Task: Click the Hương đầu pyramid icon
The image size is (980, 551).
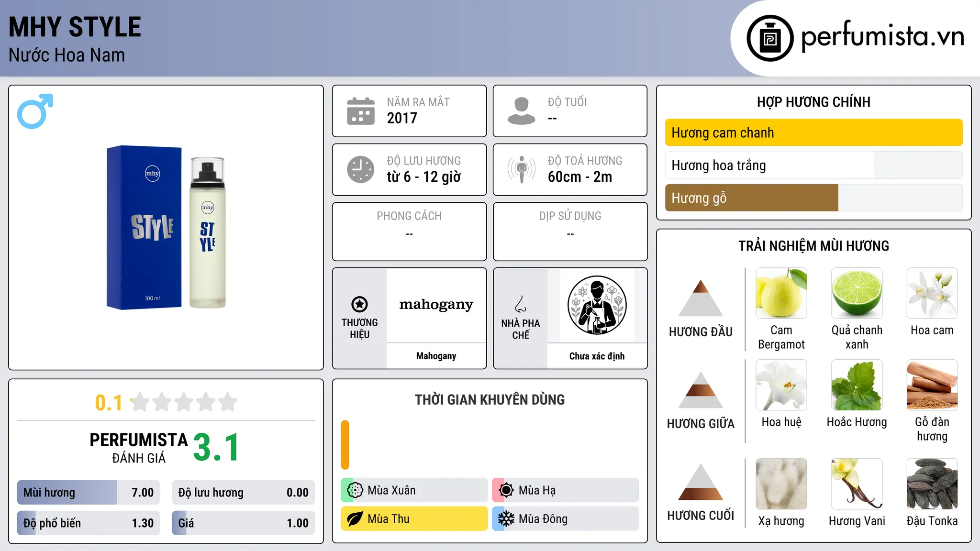Action: click(701, 298)
